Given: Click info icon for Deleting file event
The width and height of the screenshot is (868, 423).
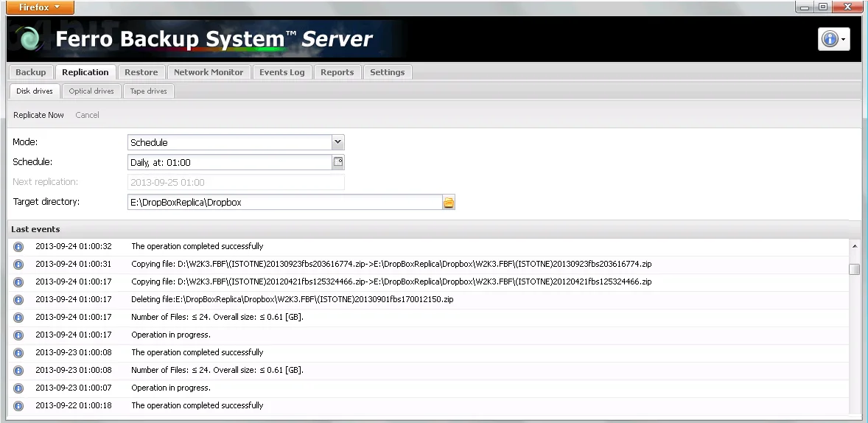Looking at the screenshot, I should click(18, 299).
